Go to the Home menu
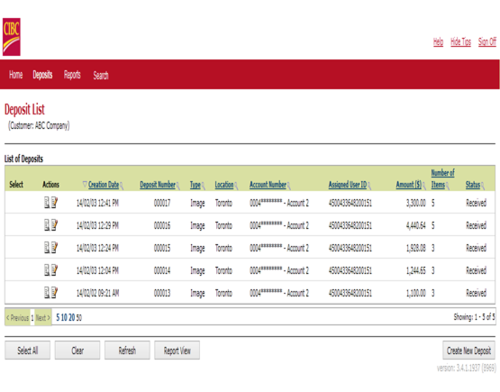Viewport: 500px width, 392px height. (16, 75)
